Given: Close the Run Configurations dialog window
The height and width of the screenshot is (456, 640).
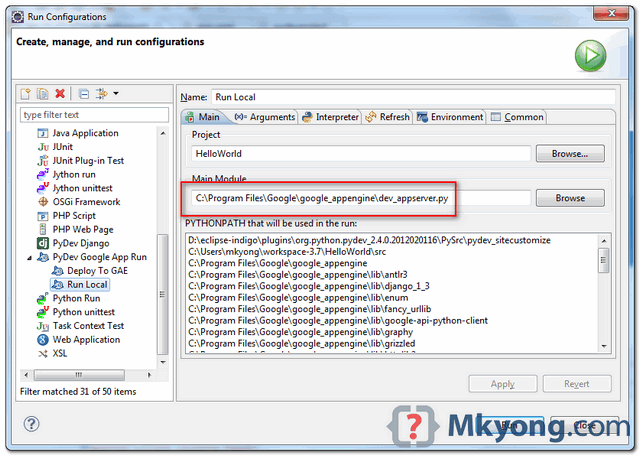Looking at the screenshot, I should (x=611, y=13).
